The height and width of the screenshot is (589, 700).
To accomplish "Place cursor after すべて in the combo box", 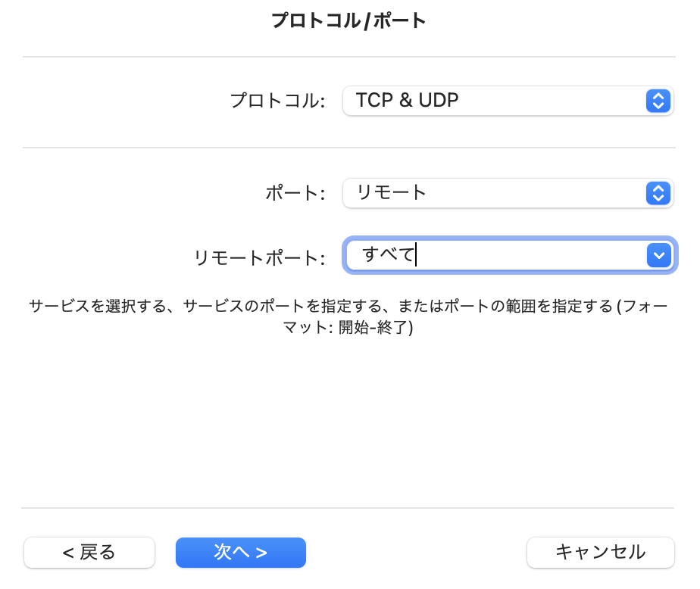I will pos(416,255).
